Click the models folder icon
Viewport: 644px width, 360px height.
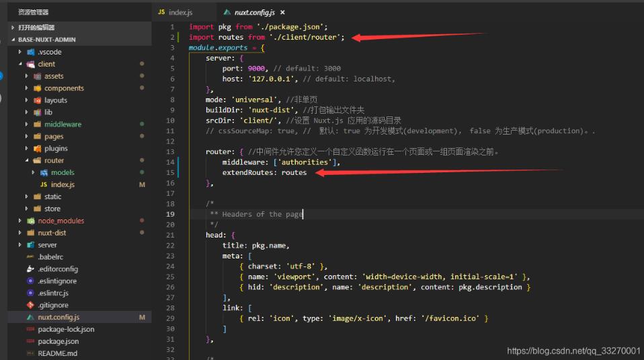pos(44,172)
